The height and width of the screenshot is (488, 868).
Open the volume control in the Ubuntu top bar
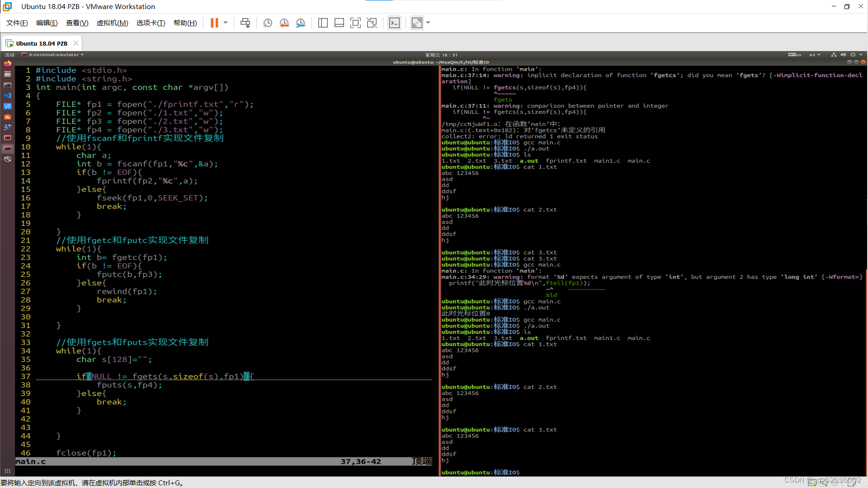843,55
